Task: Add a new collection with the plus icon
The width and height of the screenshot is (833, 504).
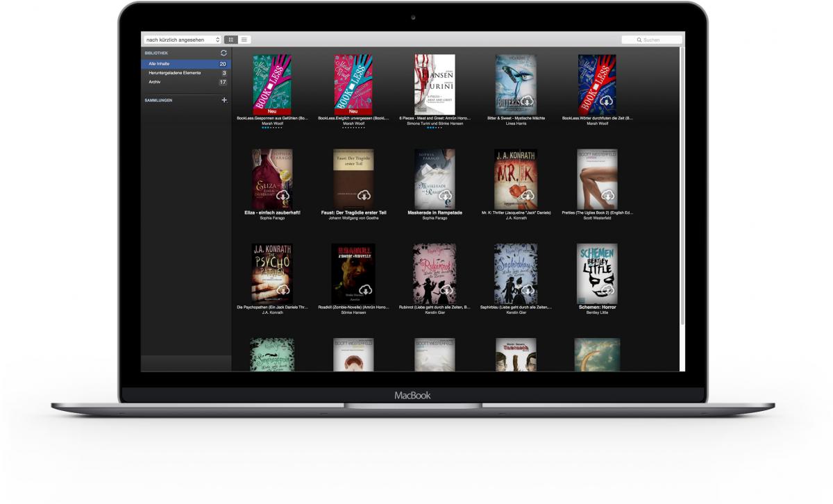Action: (x=224, y=100)
